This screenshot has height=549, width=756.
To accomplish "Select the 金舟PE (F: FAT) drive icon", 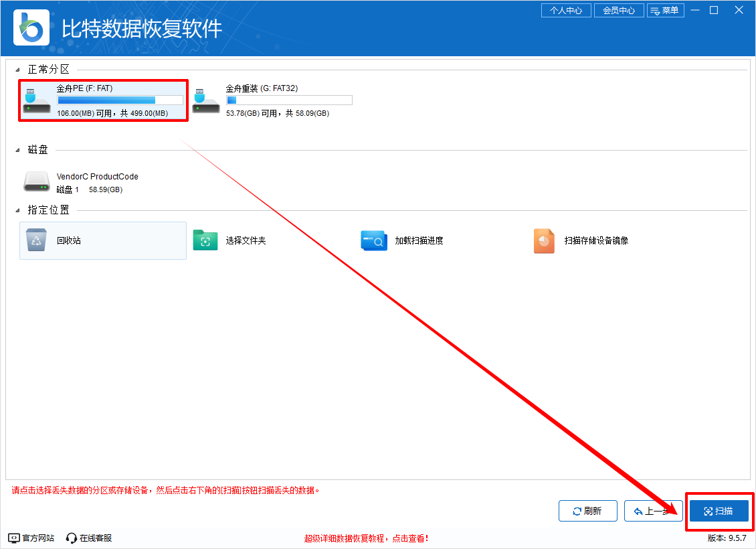I will pyautogui.click(x=37, y=101).
